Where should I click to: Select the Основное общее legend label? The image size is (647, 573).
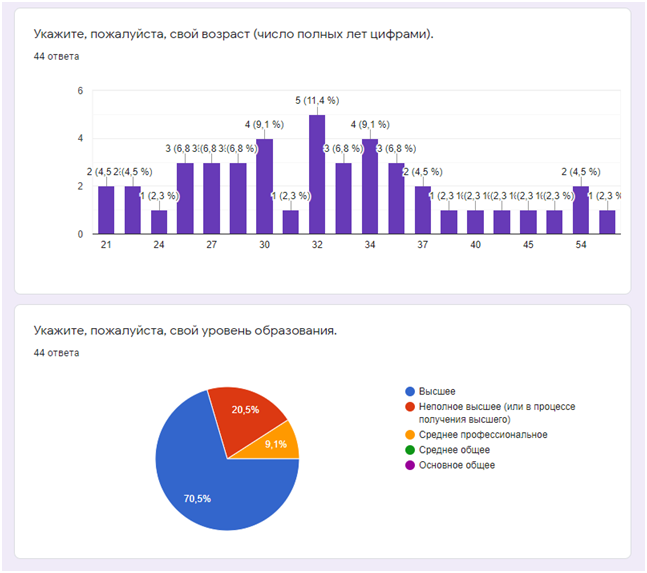[x=457, y=465]
